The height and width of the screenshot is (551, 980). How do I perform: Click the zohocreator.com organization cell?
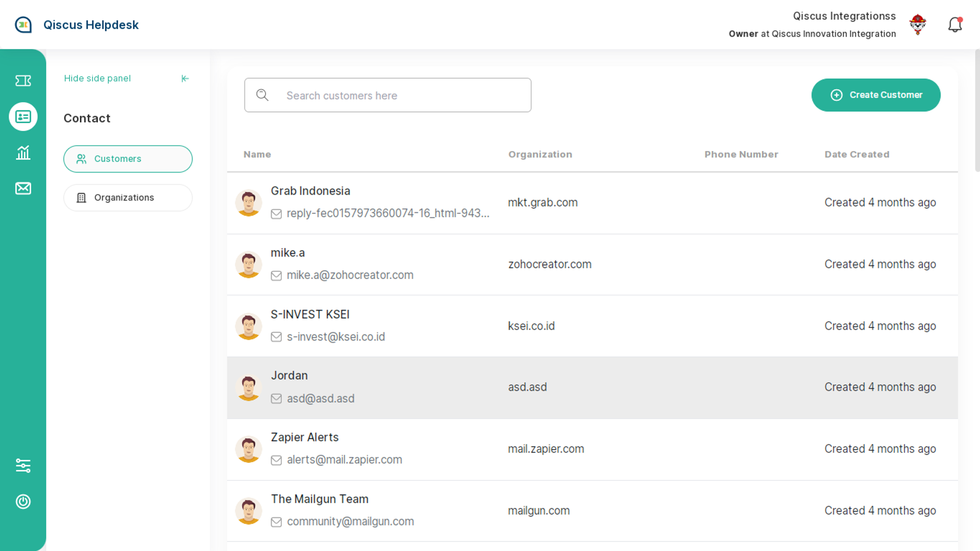549,264
